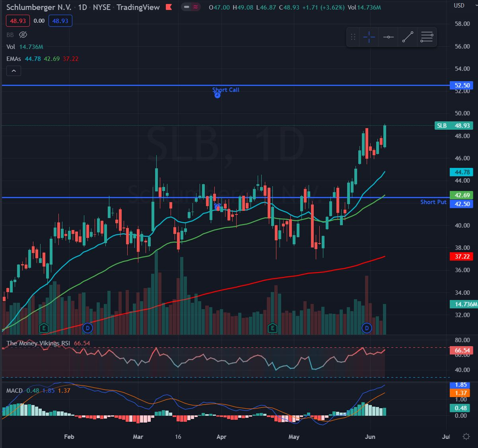Image resolution: width=478 pixels, height=448 pixels.
Task: Open the USD currency selector
Action: [x=459, y=5]
